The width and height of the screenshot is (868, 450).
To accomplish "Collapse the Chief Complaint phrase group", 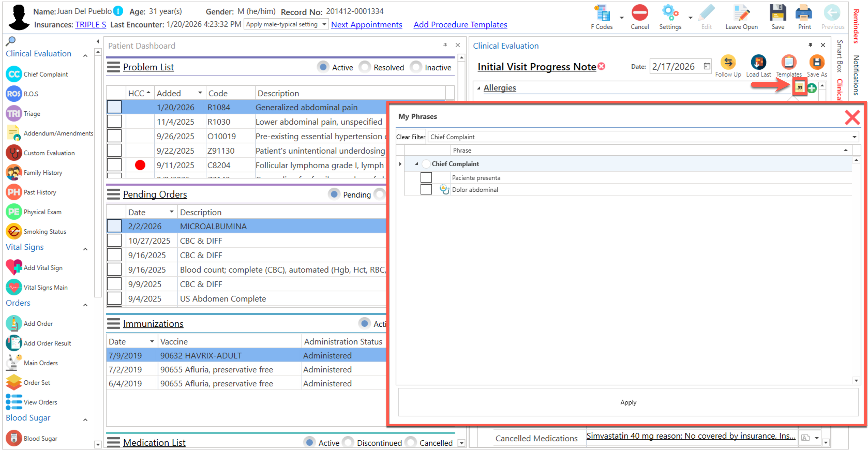I will (416, 164).
